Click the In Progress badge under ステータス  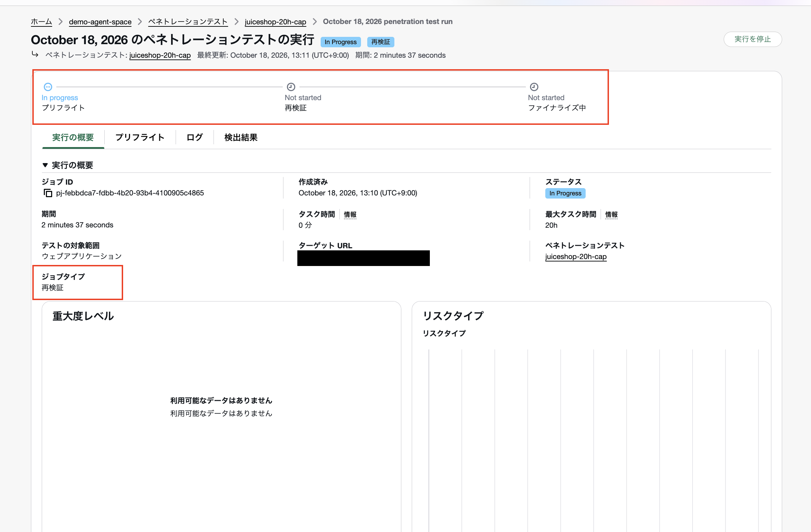[x=565, y=193]
